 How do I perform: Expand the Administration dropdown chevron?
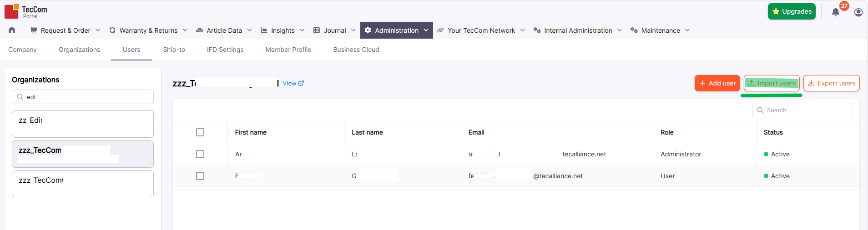coord(426,30)
